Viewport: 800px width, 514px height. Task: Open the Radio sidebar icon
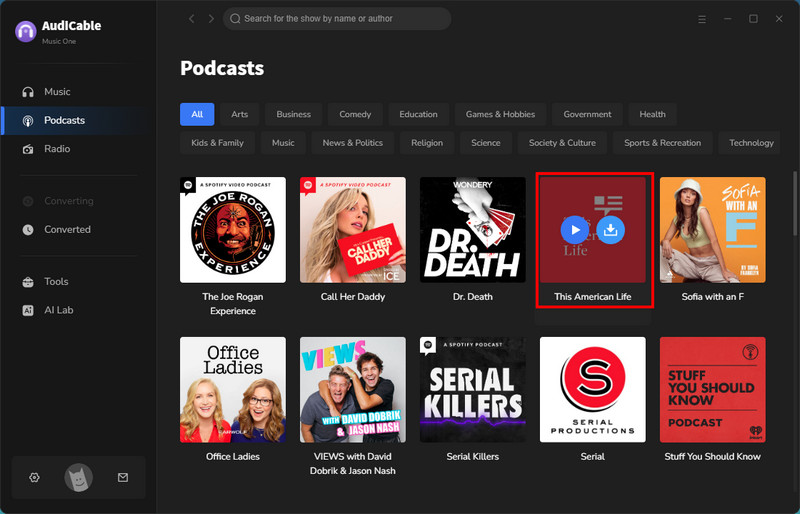[28, 149]
